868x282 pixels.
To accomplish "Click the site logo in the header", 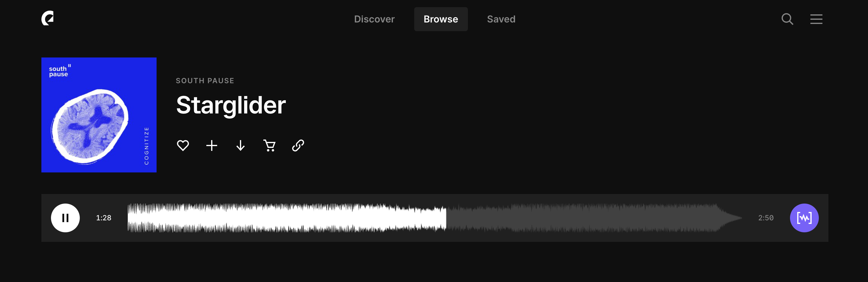I will [x=47, y=18].
